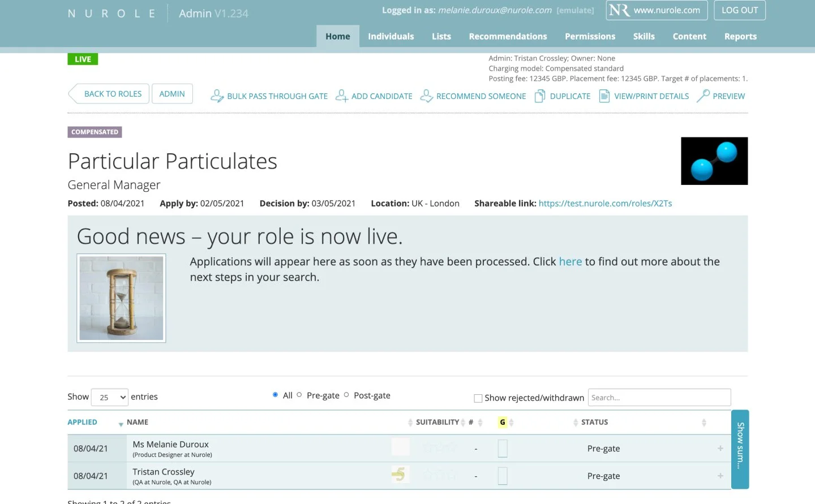Screen dimensions: 815x504
Task: Open the Individuals tab
Action: click(391, 36)
